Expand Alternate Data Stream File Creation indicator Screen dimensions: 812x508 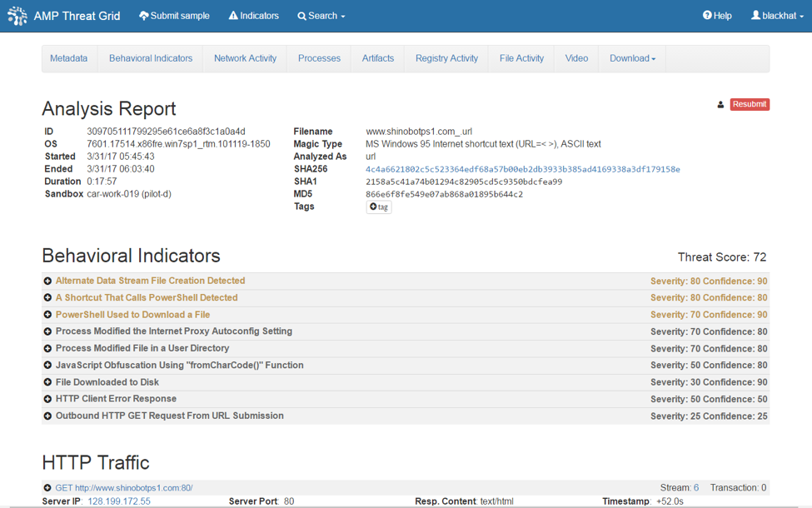[150, 281]
